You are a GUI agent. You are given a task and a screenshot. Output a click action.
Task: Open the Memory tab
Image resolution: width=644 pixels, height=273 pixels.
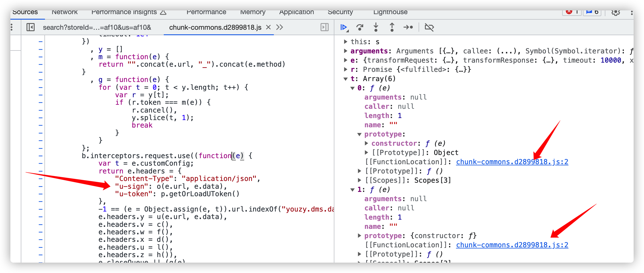click(x=253, y=12)
